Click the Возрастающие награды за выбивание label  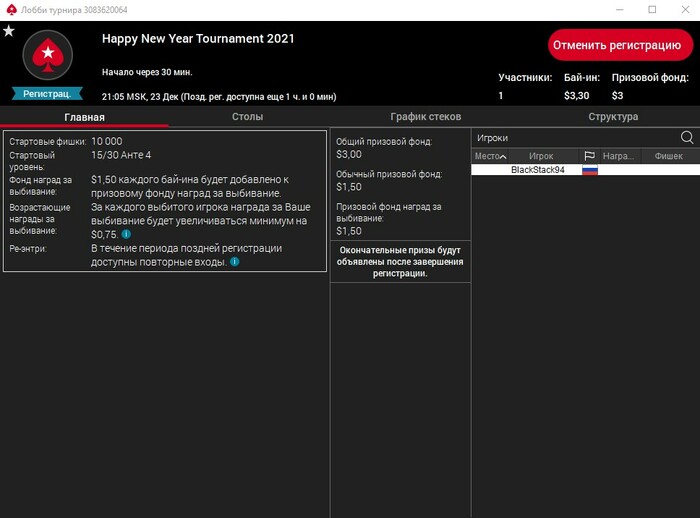click(40, 219)
